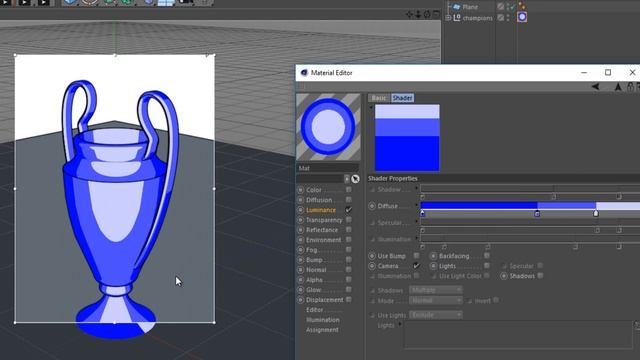Switch to the Shader tab
Screen dimensions: 640x360
click(402, 98)
